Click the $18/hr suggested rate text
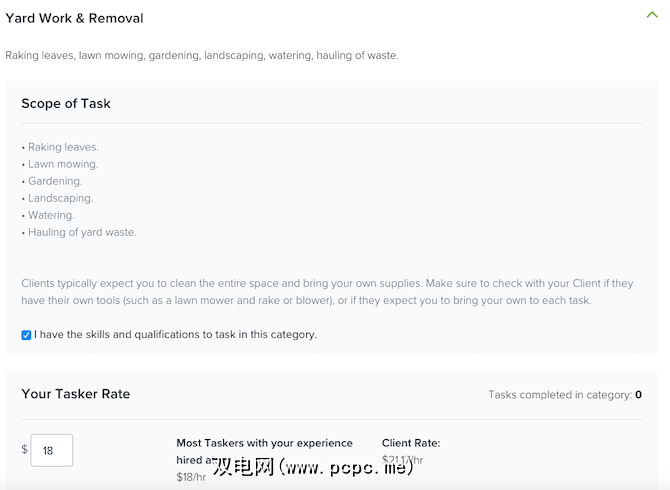 click(x=190, y=477)
